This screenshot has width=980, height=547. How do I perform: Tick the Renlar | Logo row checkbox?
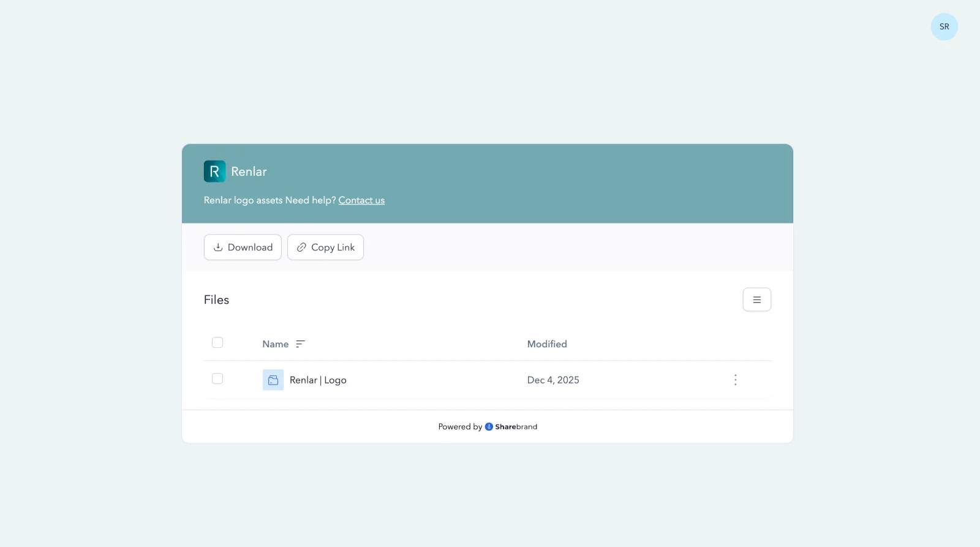(x=217, y=379)
